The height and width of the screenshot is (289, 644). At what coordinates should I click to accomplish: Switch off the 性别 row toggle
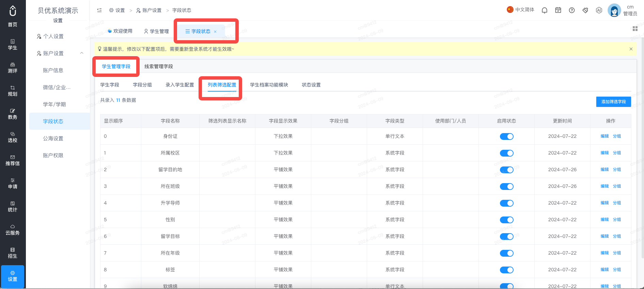[x=506, y=220]
